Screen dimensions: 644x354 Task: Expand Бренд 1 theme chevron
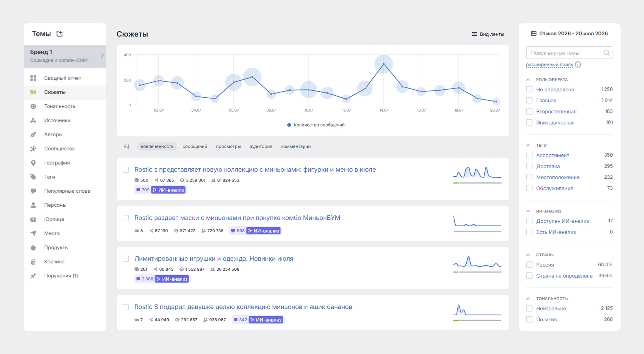(102, 56)
